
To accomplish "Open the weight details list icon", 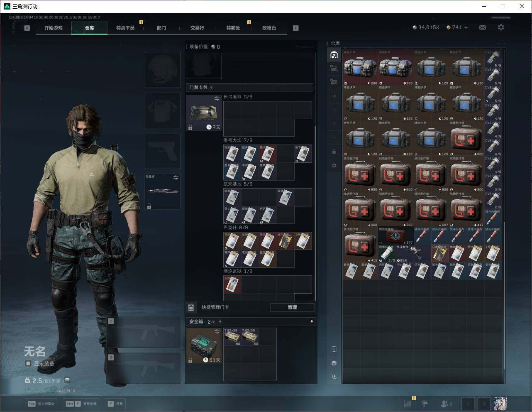I will pyautogui.click(x=67, y=380).
